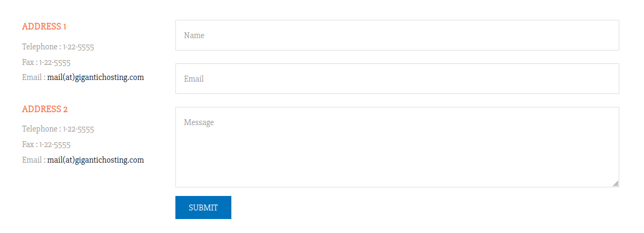This screenshot has width=644, height=233.
Task: Click the ADDRESS 1 heading
Action: (44, 26)
